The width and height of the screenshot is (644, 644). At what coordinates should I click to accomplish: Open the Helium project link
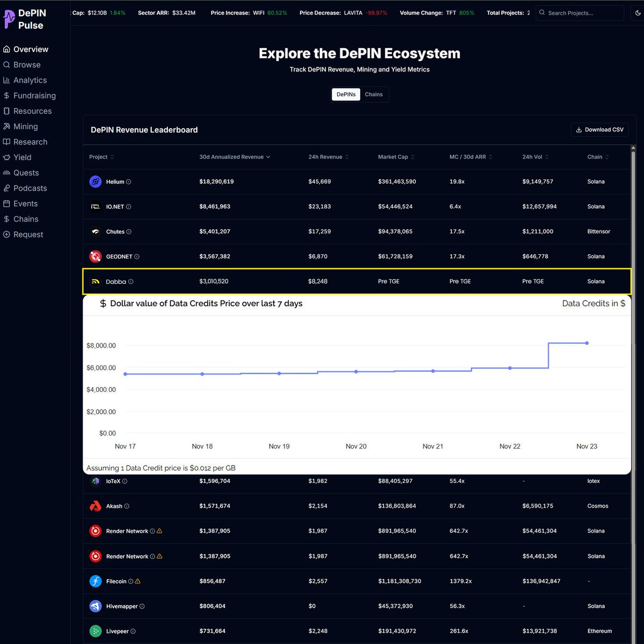click(115, 182)
